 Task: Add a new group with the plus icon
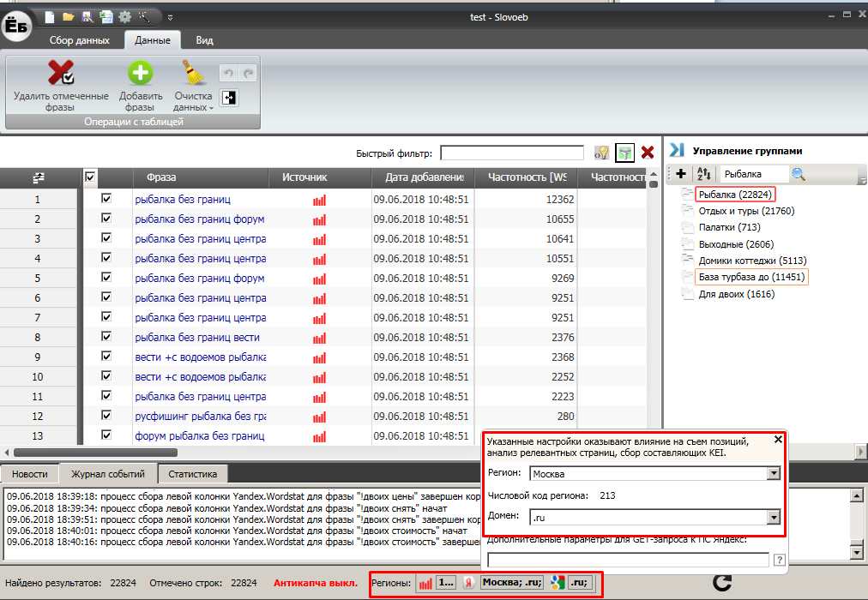pyautogui.click(x=681, y=174)
